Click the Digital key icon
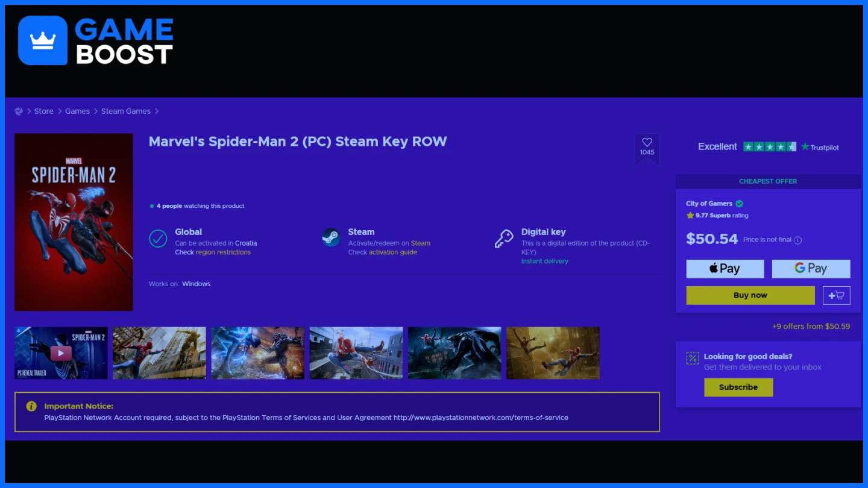 coord(504,239)
